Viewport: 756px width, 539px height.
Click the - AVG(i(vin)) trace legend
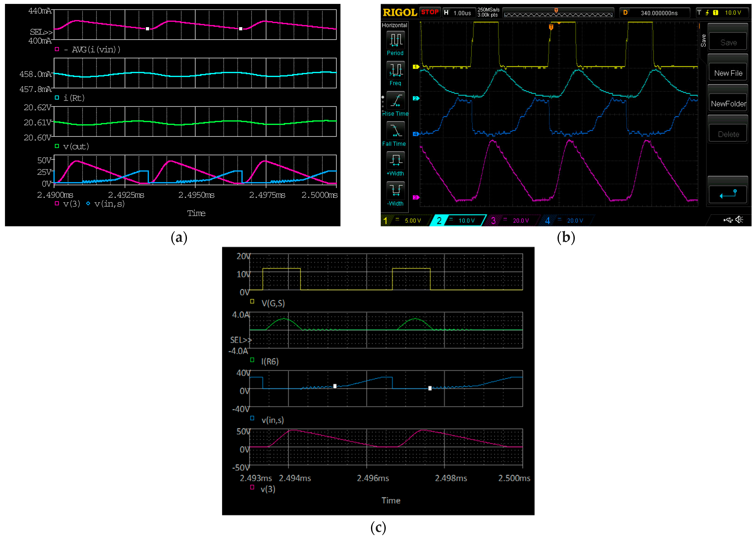92,50
